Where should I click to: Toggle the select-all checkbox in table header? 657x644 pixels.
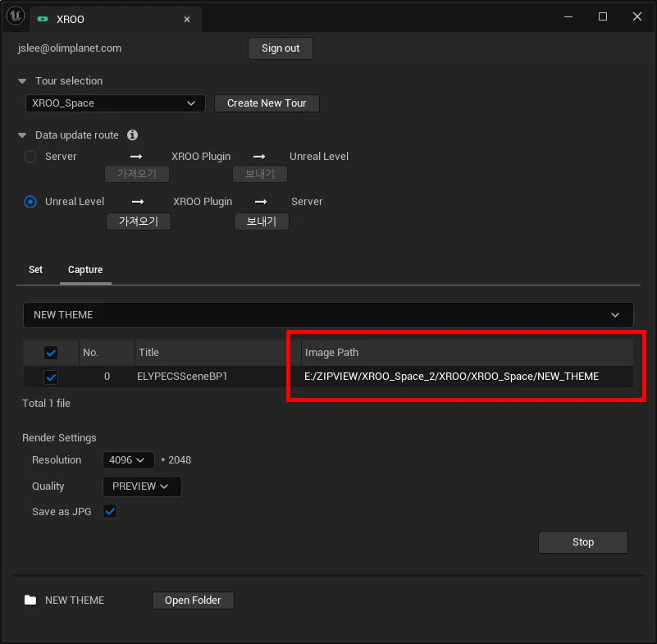[x=51, y=353]
